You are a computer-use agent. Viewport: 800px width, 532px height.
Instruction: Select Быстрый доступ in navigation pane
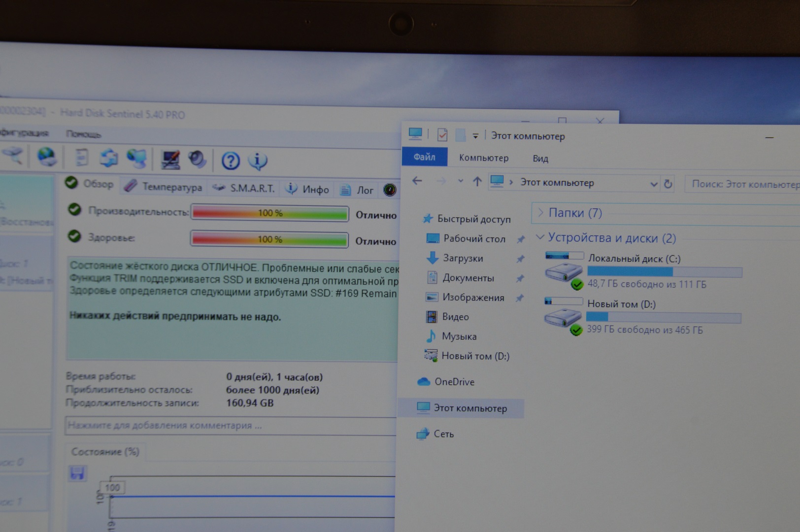pos(467,219)
